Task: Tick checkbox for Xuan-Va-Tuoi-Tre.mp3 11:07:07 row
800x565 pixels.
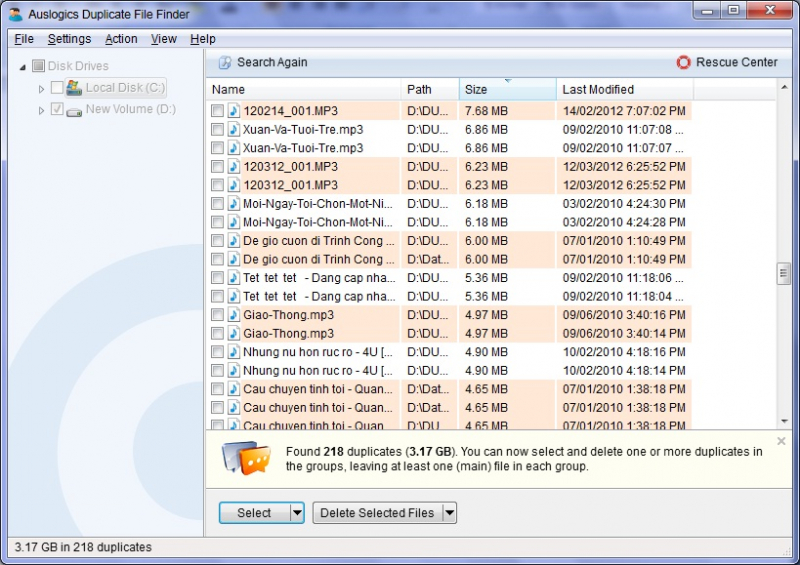Action: pyautogui.click(x=217, y=148)
